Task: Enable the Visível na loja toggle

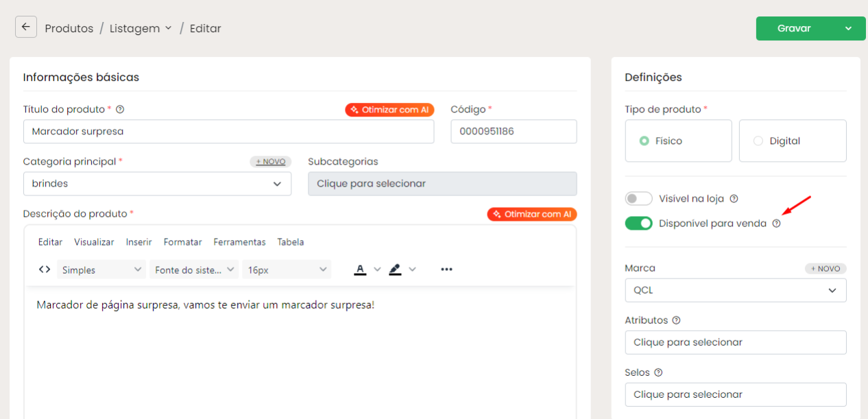Action: 638,199
